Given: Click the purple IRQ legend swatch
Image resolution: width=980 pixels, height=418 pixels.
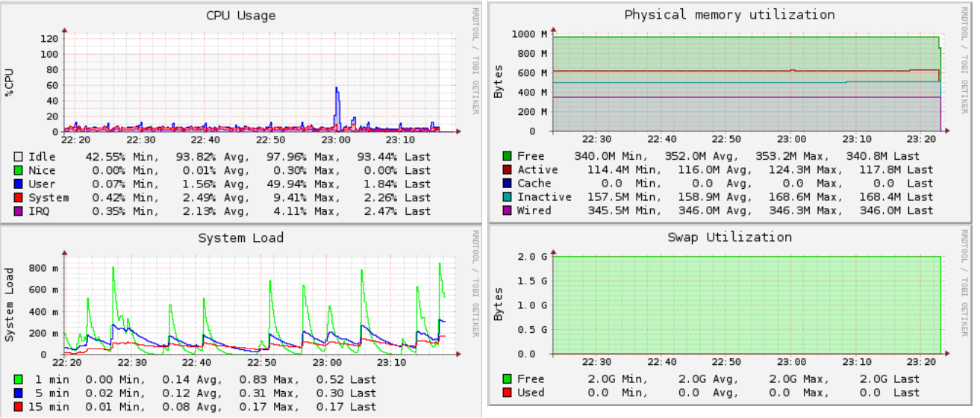Looking at the screenshot, I should point(18,210).
